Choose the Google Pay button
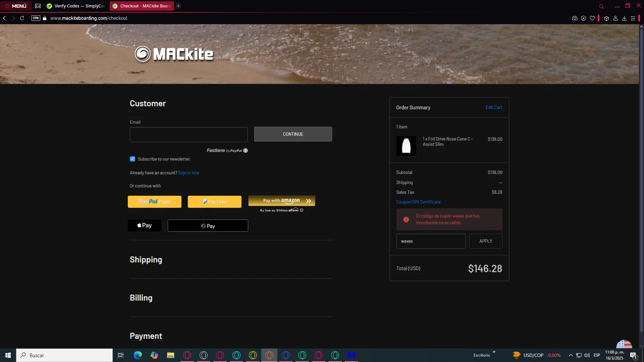 [208, 226]
